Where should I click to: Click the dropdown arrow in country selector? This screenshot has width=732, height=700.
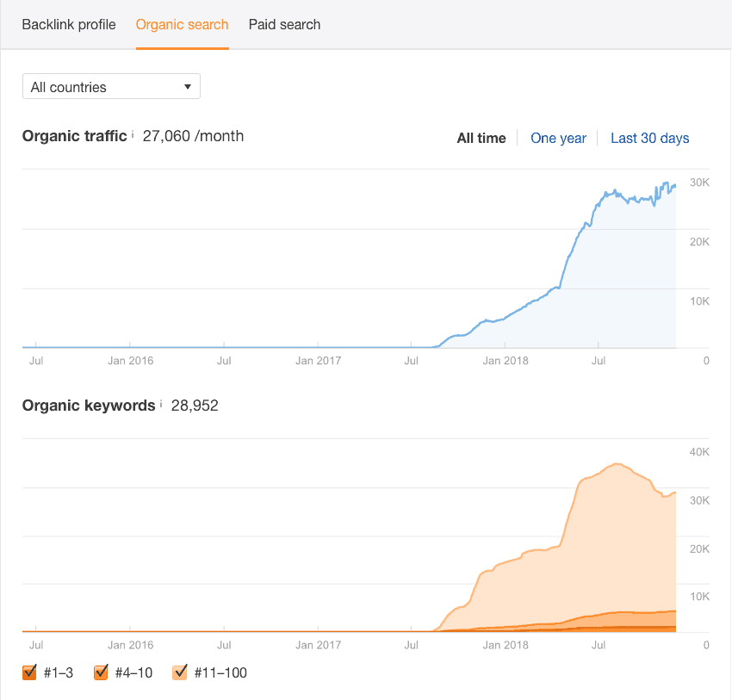coord(188,87)
